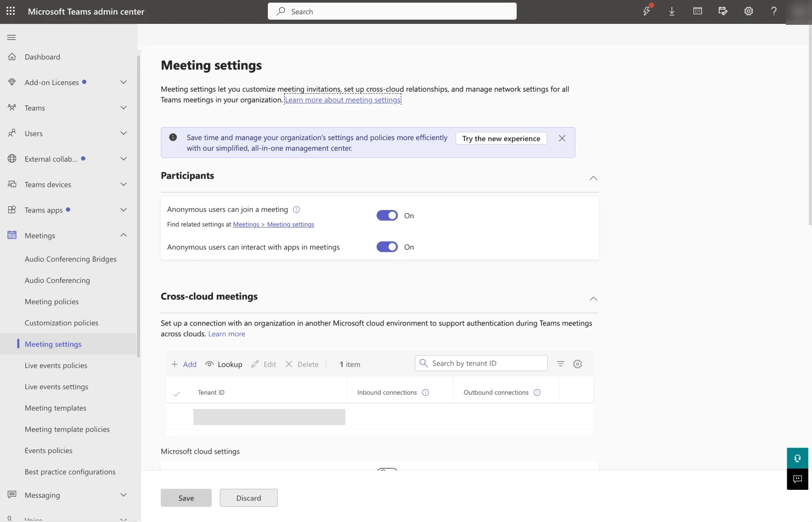The height and width of the screenshot is (522, 812).
Task: Open the settings gear in top header
Action: 749,11
